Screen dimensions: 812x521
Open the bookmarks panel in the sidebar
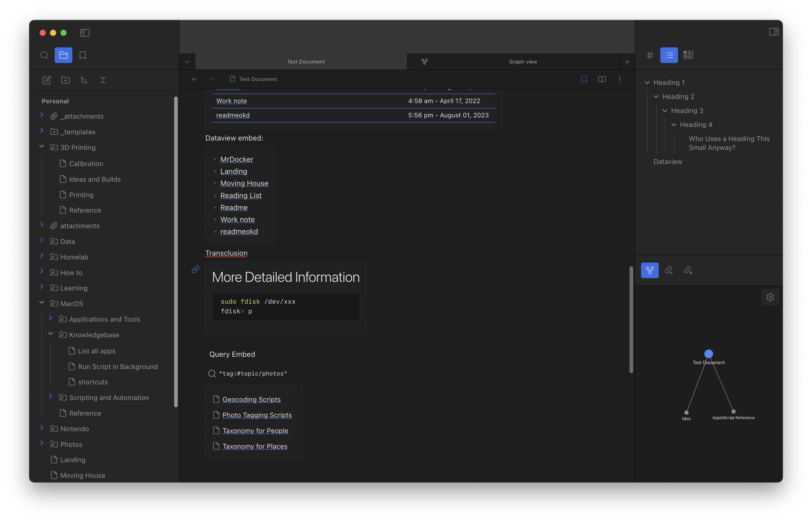(x=83, y=55)
